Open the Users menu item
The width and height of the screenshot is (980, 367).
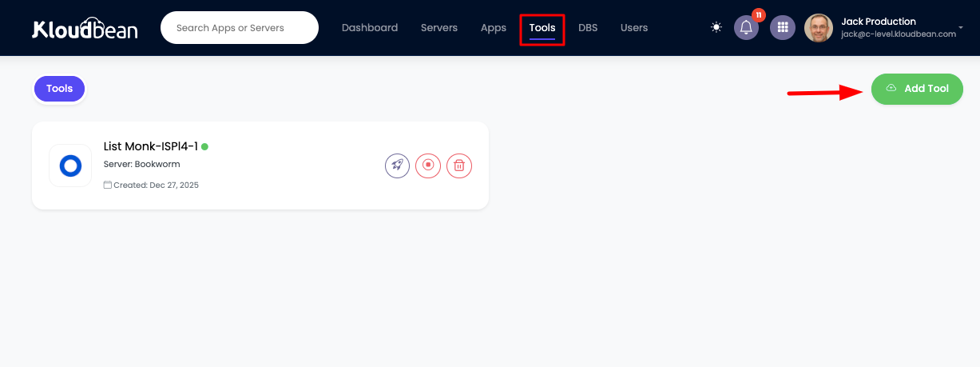634,28
